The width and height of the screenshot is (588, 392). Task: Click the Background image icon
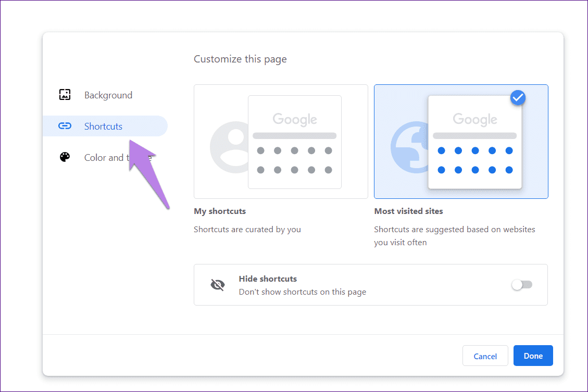click(x=65, y=95)
